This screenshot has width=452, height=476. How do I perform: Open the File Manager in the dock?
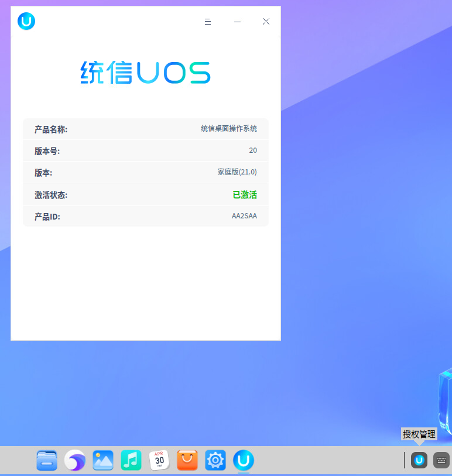(x=47, y=460)
